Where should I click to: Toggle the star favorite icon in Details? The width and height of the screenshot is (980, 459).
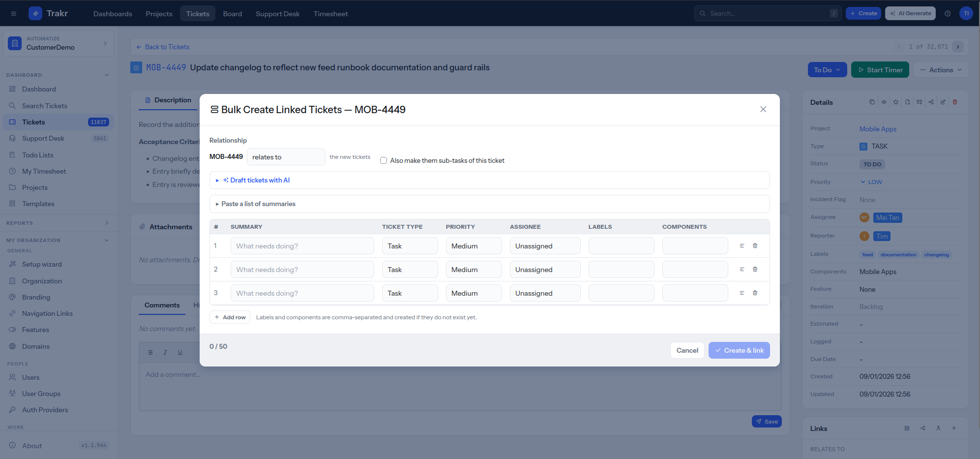tap(896, 102)
